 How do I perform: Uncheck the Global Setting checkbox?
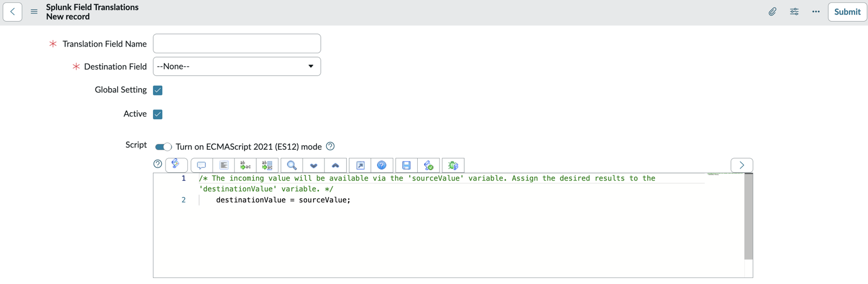click(158, 90)
